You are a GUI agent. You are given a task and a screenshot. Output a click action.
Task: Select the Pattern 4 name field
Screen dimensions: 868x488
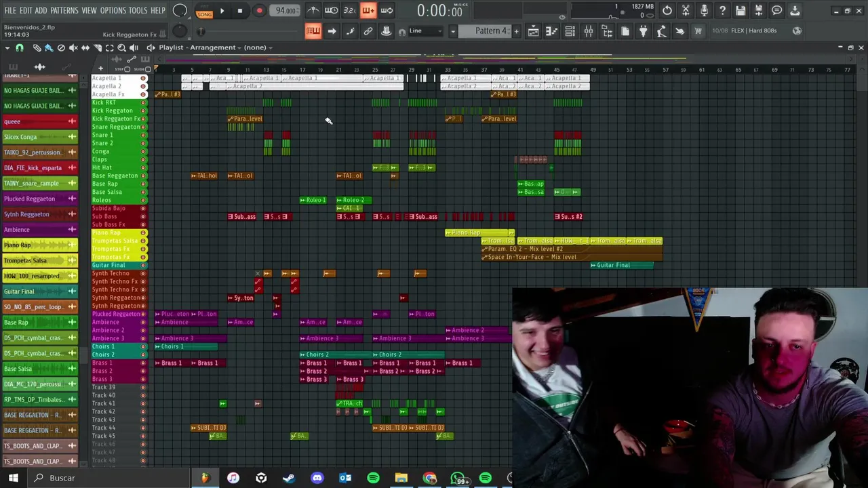pos(485,31)
